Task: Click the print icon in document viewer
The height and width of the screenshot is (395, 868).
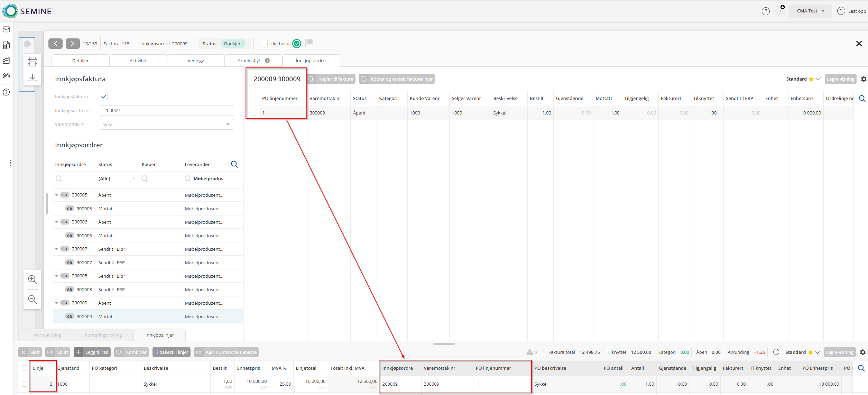Action: 33,62
